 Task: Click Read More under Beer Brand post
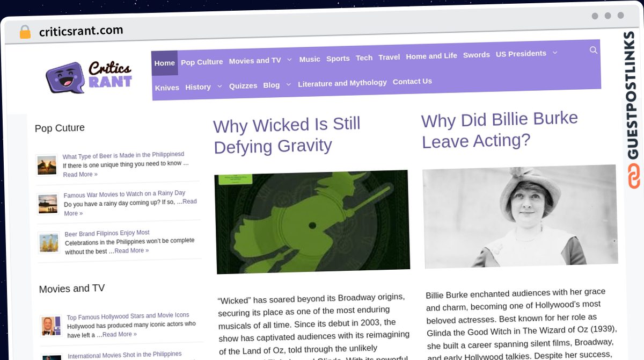point(131,250)
